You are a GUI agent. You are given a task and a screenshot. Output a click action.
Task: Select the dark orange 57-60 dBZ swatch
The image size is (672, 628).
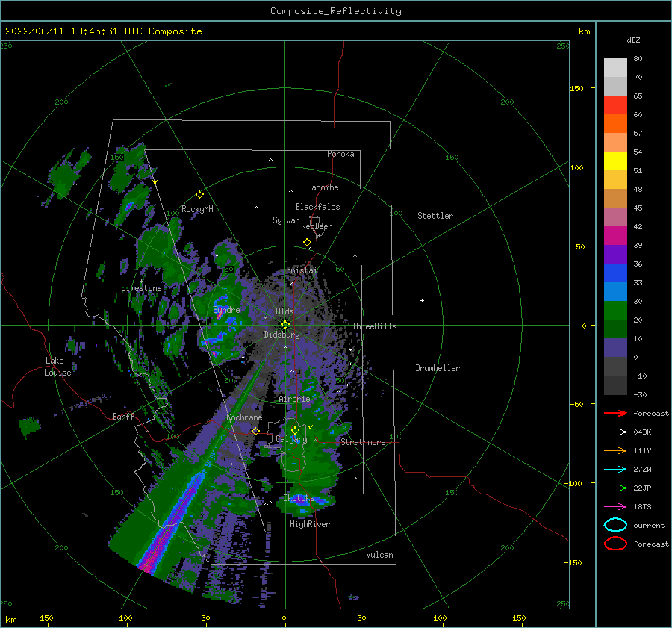tap(615, 123)
